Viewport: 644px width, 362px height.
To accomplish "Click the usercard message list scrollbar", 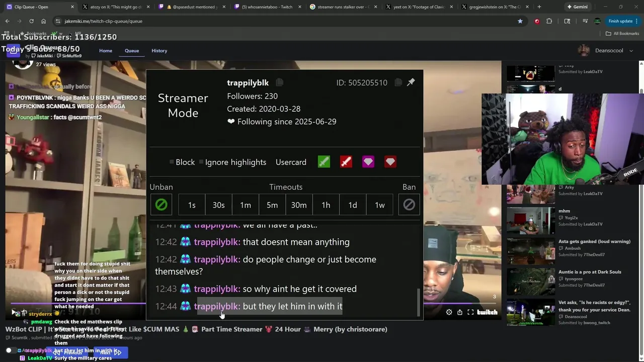I will point(418,302).
